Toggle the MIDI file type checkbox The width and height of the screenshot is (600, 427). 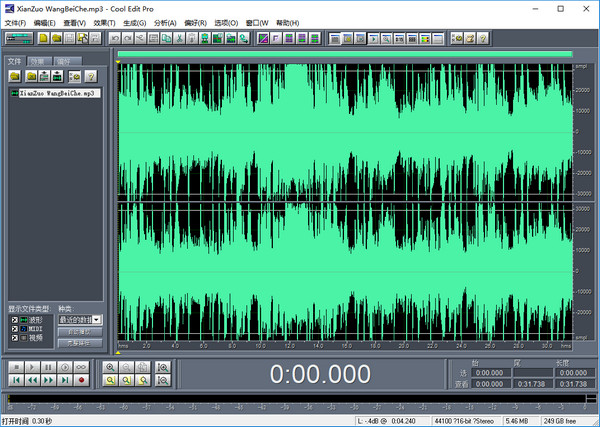[x=13, y=329]
